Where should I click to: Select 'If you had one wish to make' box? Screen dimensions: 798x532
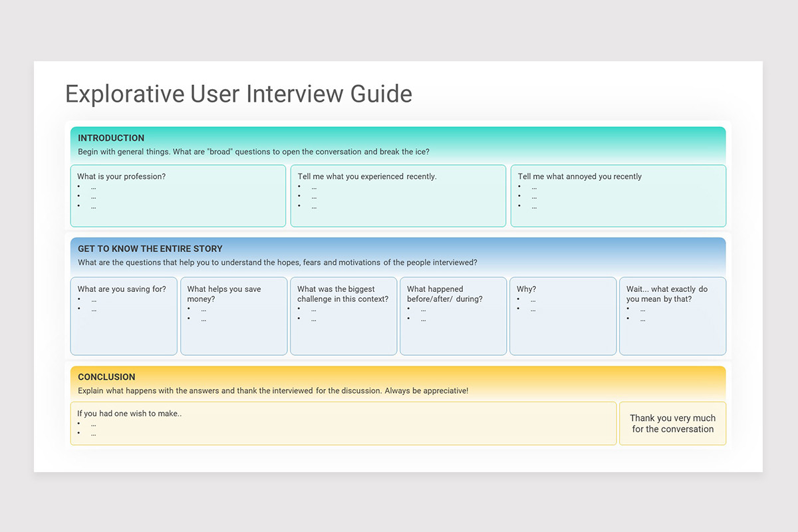click(343, 424)
